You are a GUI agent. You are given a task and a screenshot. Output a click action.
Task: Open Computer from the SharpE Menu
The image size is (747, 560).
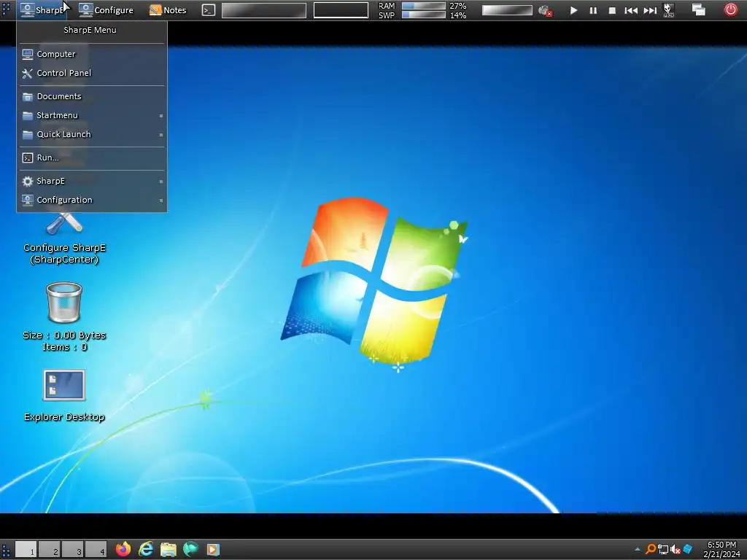pyautogui.click(x=91, y=54)
